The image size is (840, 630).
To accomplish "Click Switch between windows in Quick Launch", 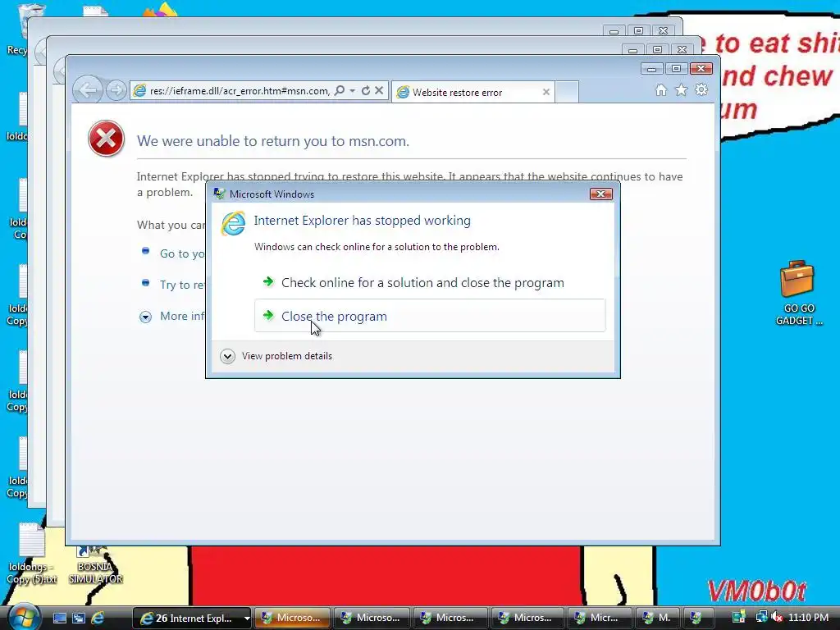I will [x=79, y=618].
